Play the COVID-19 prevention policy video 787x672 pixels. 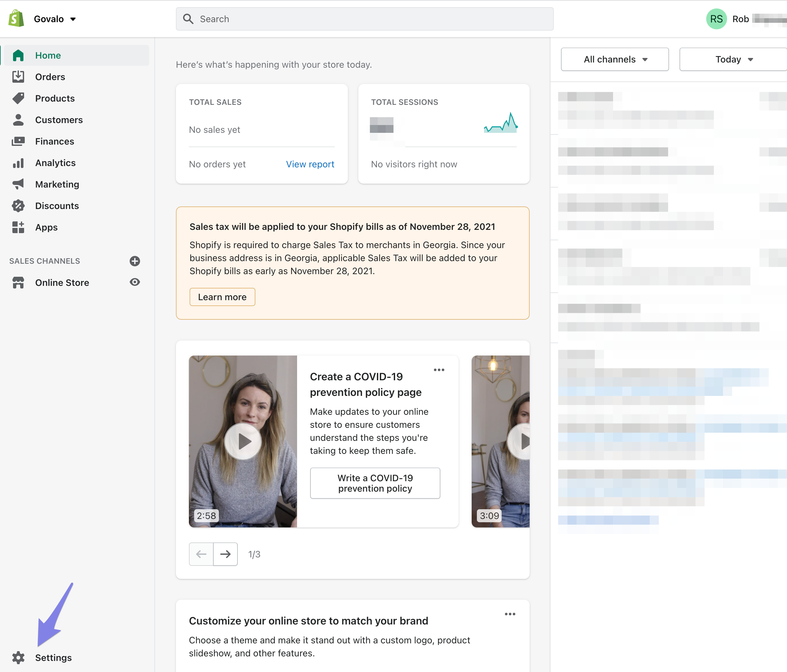[x=243, y=441]
